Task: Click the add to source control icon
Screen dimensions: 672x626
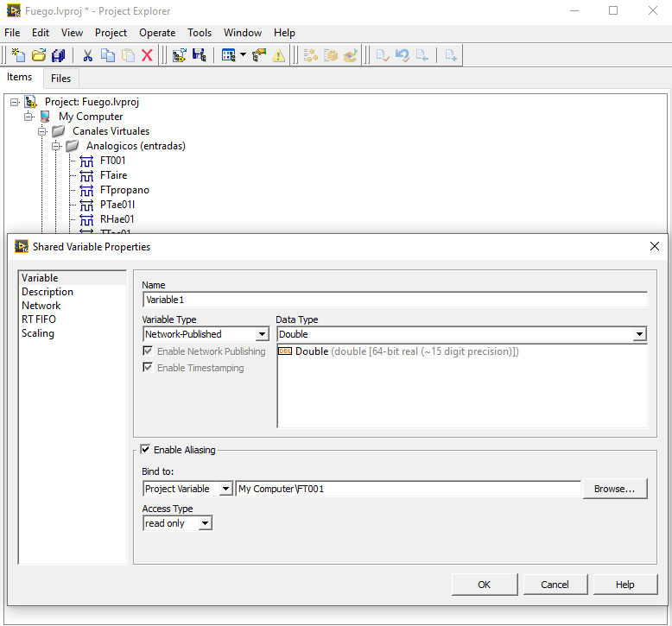Action: 451,55
